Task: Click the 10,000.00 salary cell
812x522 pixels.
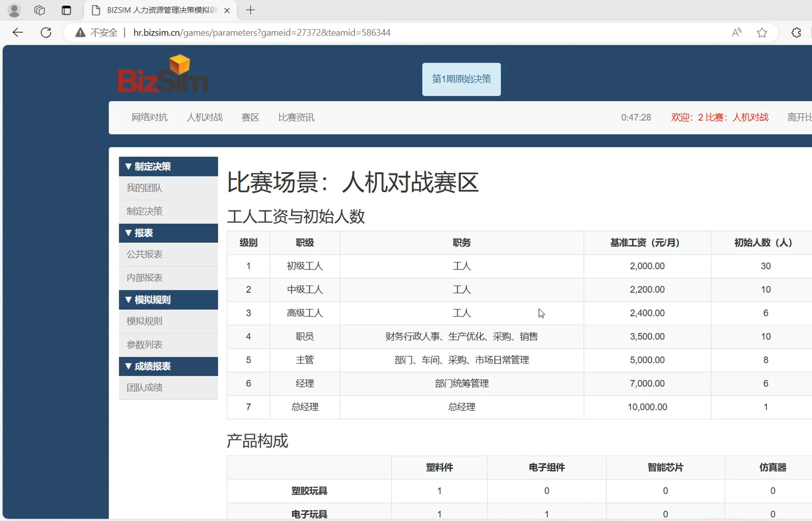Action: coord(647,407)
